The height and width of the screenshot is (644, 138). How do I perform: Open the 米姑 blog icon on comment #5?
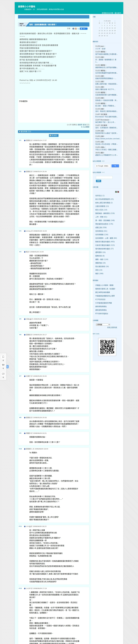click(x=30, y=319)
